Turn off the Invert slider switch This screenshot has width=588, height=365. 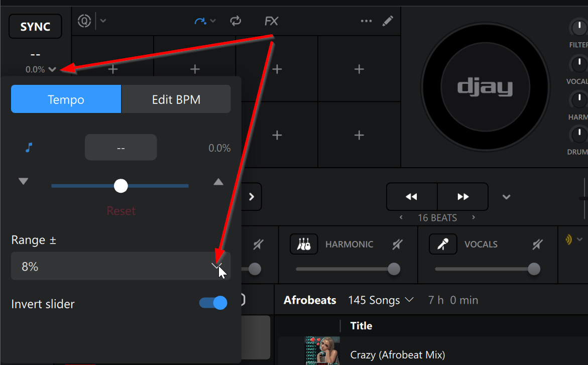tap(213, 303)
